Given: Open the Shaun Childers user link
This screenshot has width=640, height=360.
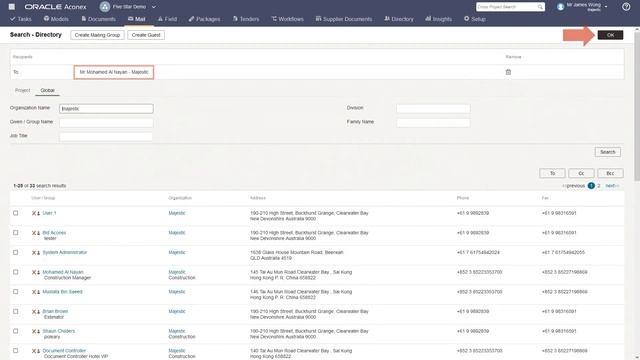Looking at the screenshot, I should (59, 331).
